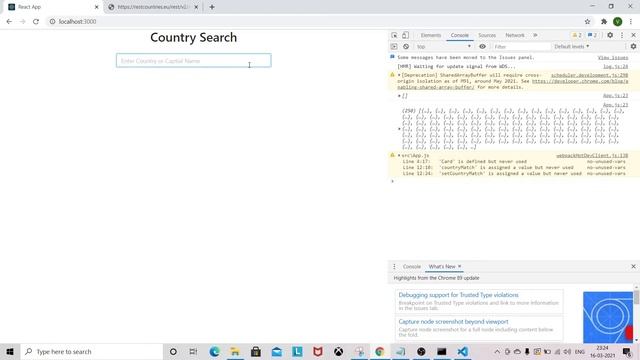Switch to the Elements tab

[431, 35]
